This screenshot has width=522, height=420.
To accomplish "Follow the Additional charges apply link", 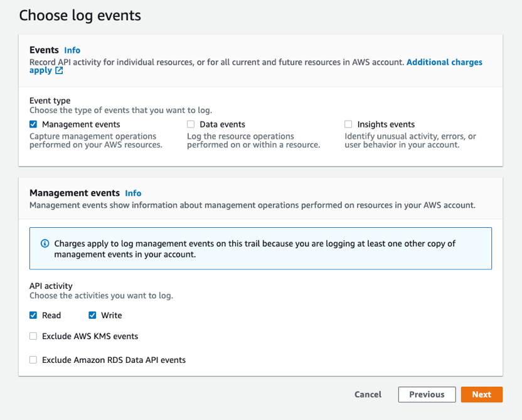I will pos(444,62).
